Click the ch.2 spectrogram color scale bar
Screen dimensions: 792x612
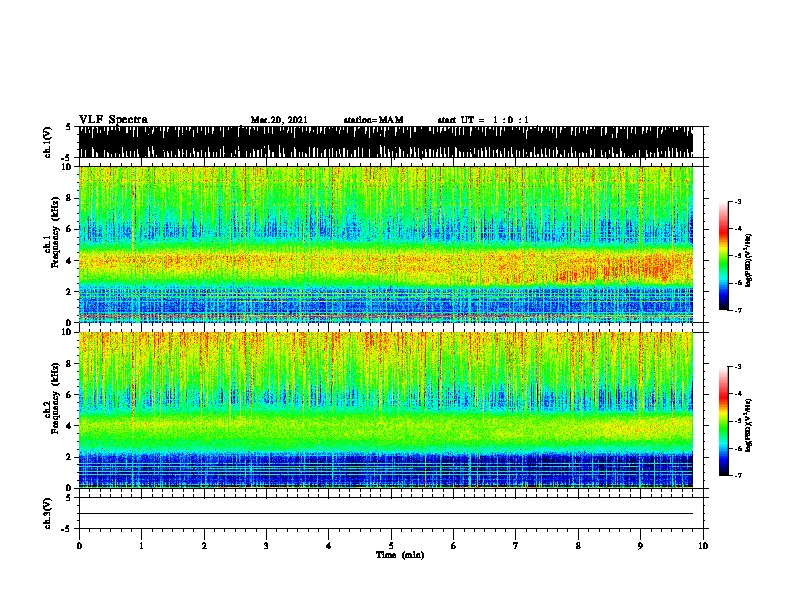(x=723, y=421)
